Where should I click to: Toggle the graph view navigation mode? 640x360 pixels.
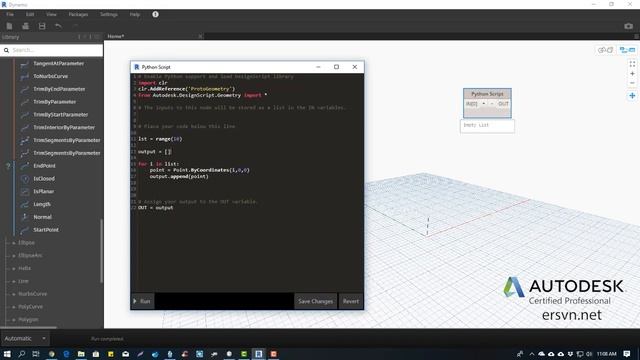pyautogui.click(x=627, y=50)
